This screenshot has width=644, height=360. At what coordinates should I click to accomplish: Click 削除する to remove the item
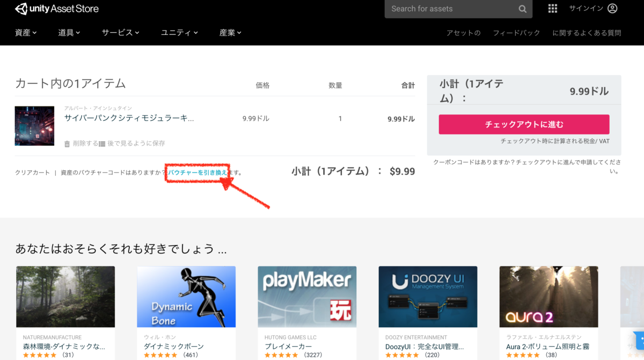click(x=85, y=144)
